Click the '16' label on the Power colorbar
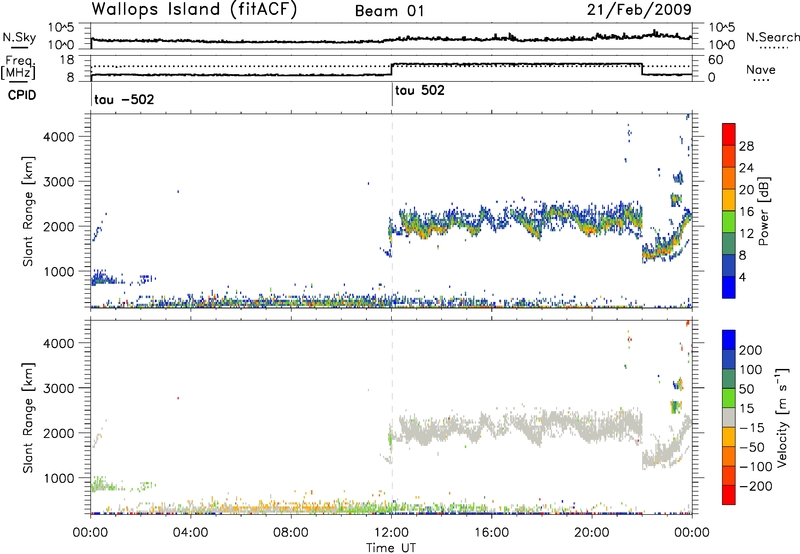The height and width of the screenshot is (554, 800). point(746,212)
